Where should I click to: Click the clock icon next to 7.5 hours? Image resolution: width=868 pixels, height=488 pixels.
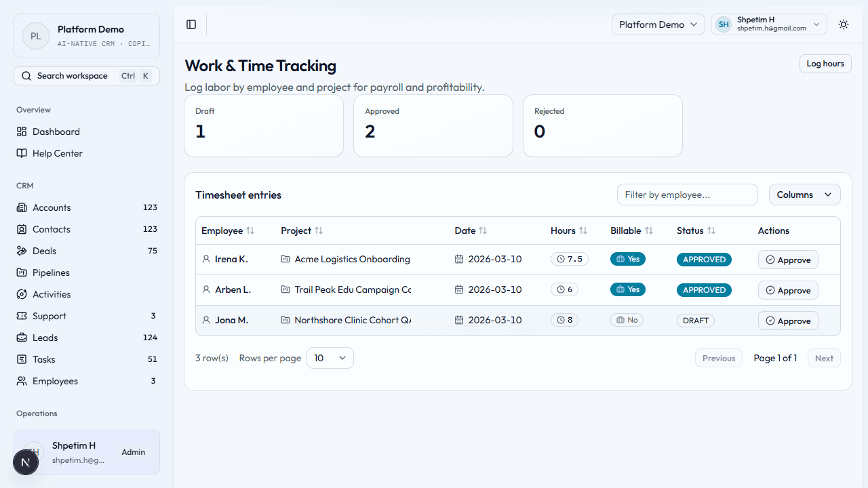[x=560, y=259]
